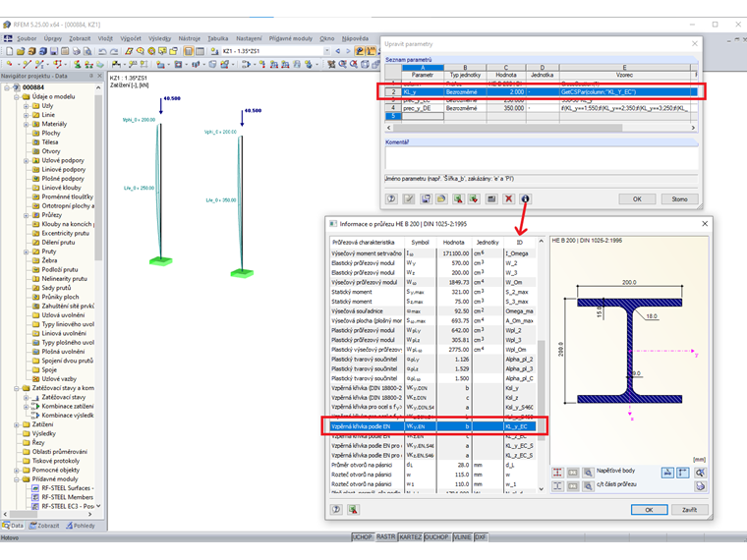The height and width of the screenshot is (560, 747).
Task: Click the print icon in cross-section preview
Action: point(700,486)
